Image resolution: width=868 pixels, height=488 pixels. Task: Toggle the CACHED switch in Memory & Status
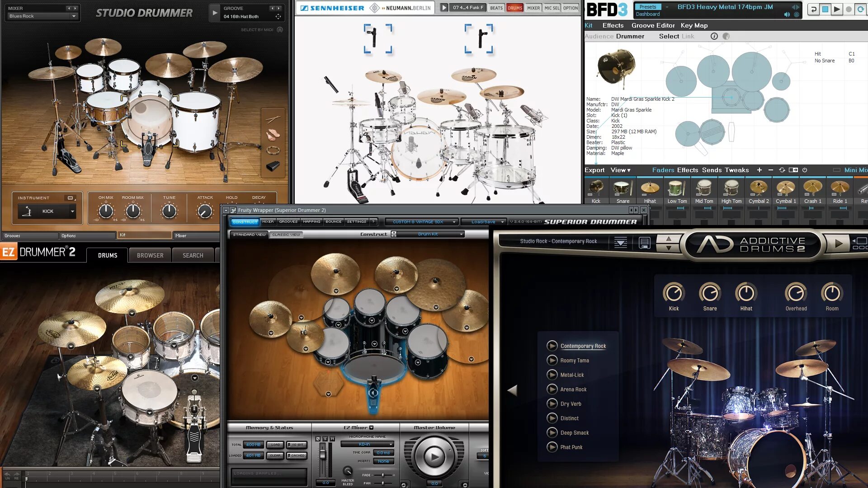[297, 456]
